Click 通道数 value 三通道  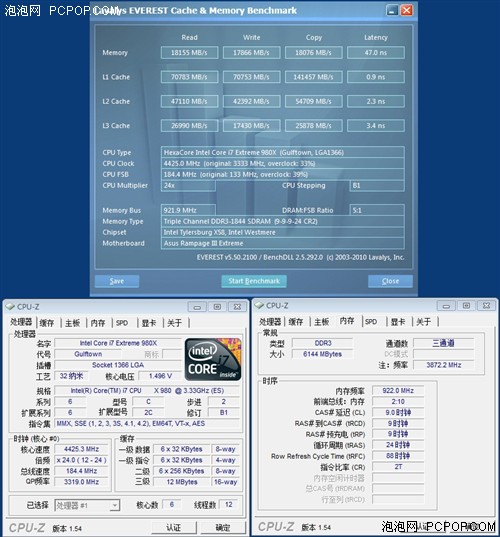[443, 343]
